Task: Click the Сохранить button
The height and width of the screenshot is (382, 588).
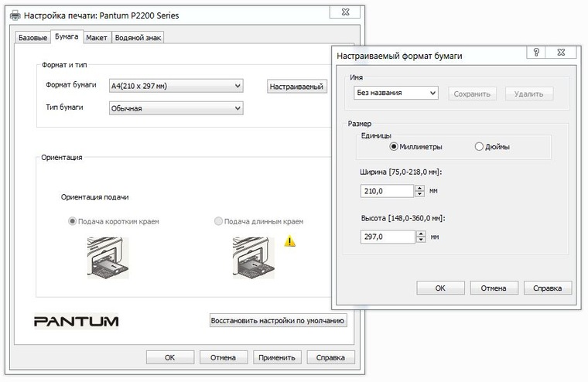Action: 472,94
